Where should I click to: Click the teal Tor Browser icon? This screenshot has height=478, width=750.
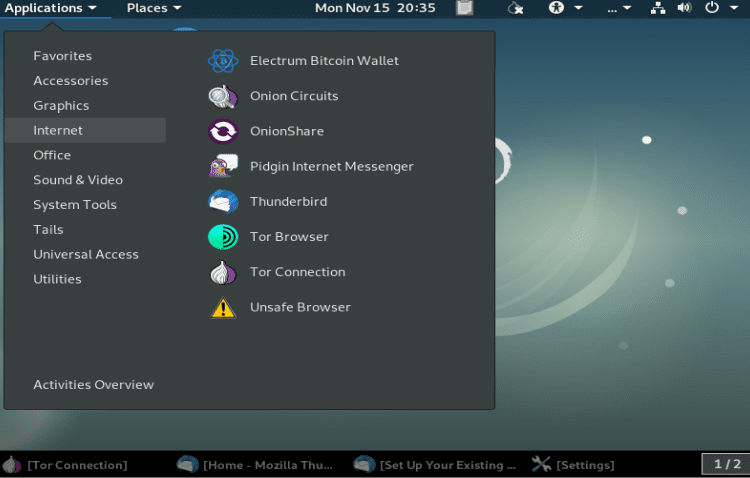pyautogui.click(x=223, y=237)
